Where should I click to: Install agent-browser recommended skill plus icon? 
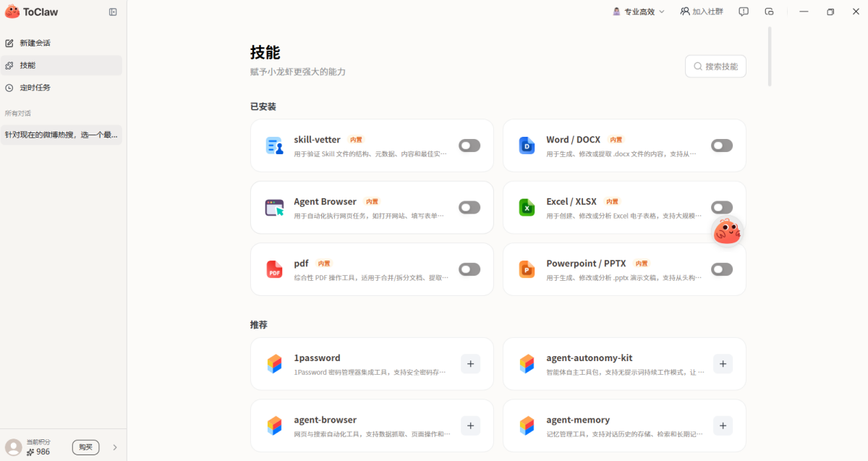470,426
